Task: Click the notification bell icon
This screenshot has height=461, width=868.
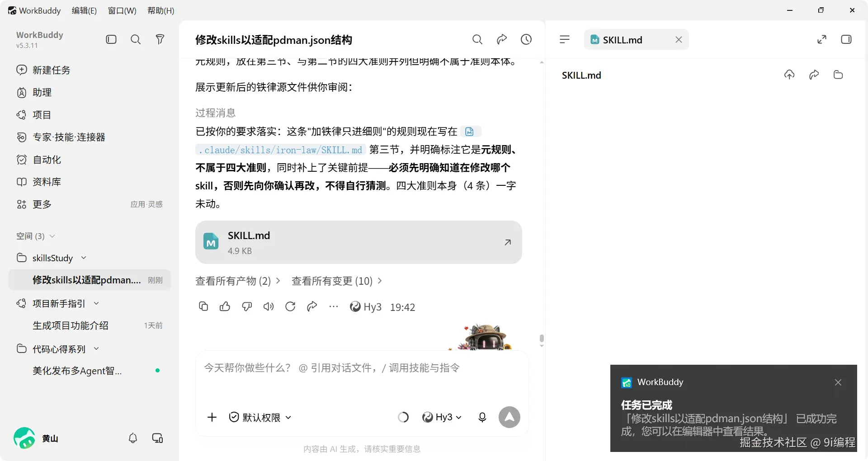Action: (133, 438)
